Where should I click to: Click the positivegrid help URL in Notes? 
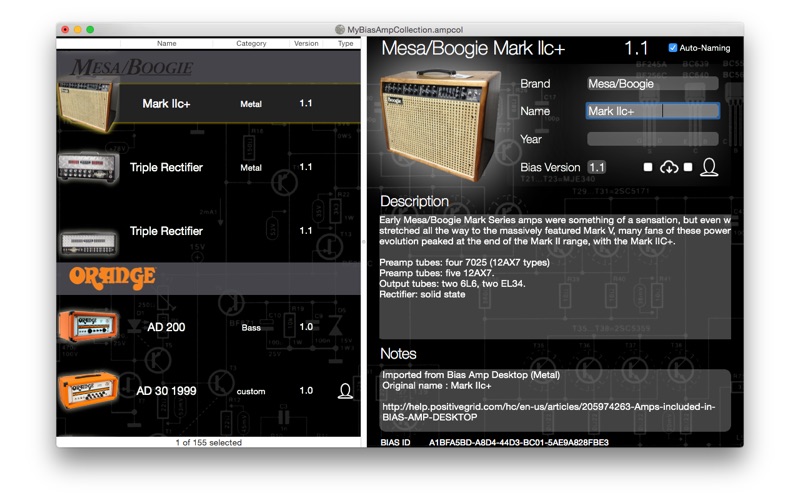[x=548, y=412]
